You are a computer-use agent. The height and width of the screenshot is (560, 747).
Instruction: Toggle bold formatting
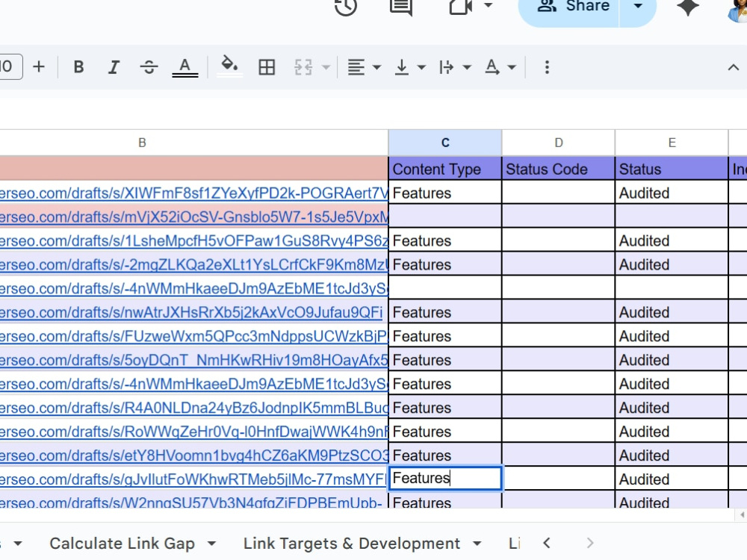[x=78, y=67]
